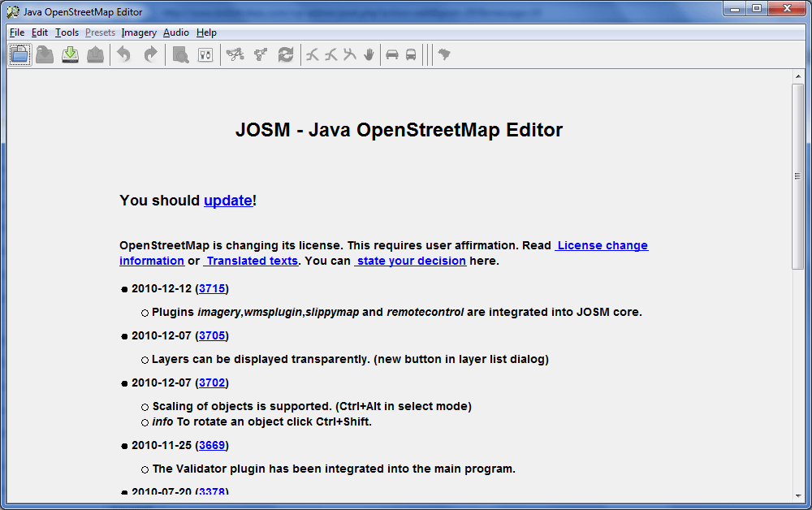
Task: Open changeset link 3715
Action: pyautogui.click(x=212, y=288)
